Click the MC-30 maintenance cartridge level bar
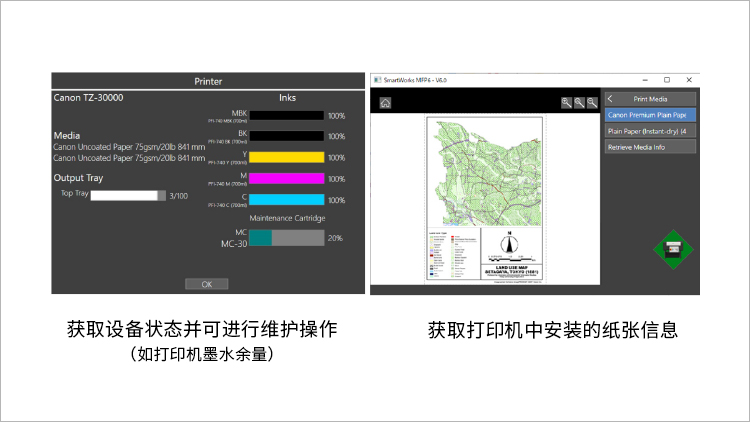The image size is (750, 422). [287, 238]
